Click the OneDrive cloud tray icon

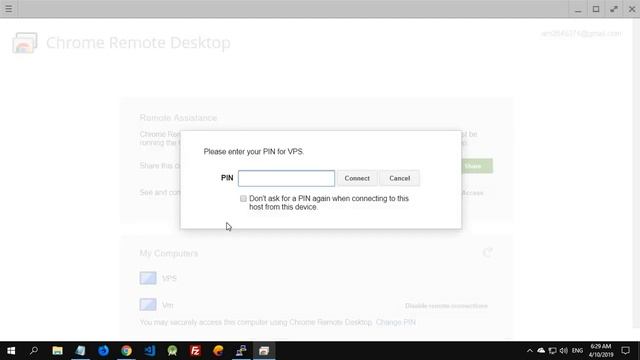click(541, 351)
